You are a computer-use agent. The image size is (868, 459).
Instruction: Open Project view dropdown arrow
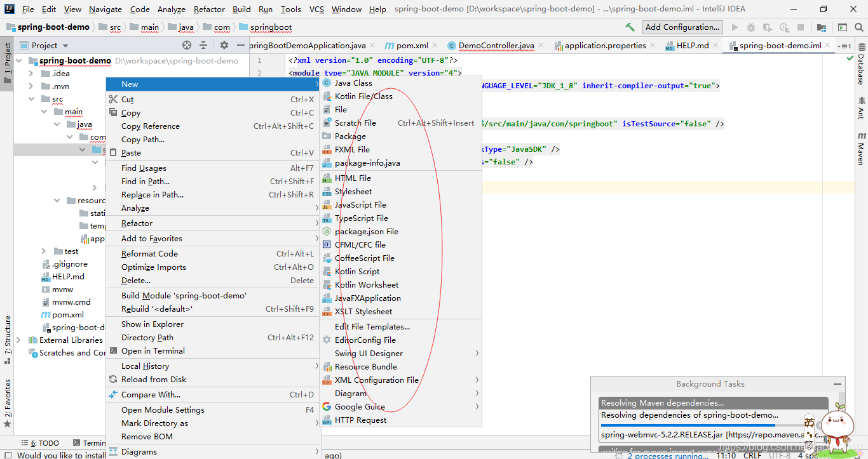tap(65, 46)
